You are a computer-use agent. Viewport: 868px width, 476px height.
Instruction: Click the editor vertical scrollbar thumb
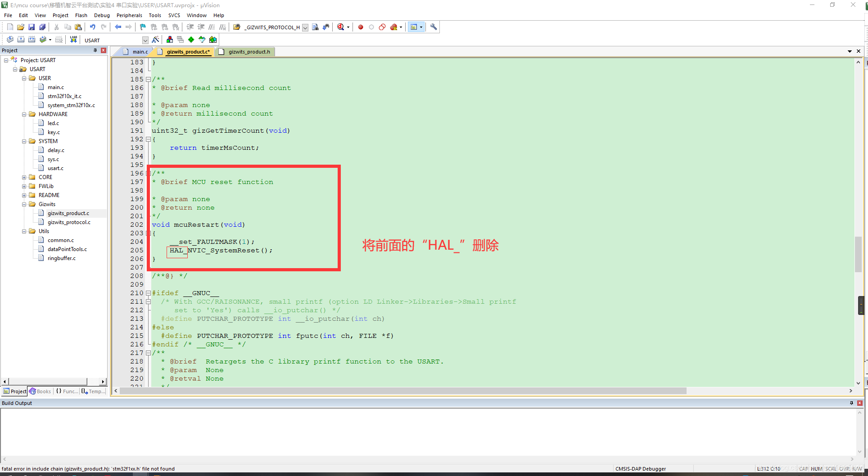[x=858, y=254]
